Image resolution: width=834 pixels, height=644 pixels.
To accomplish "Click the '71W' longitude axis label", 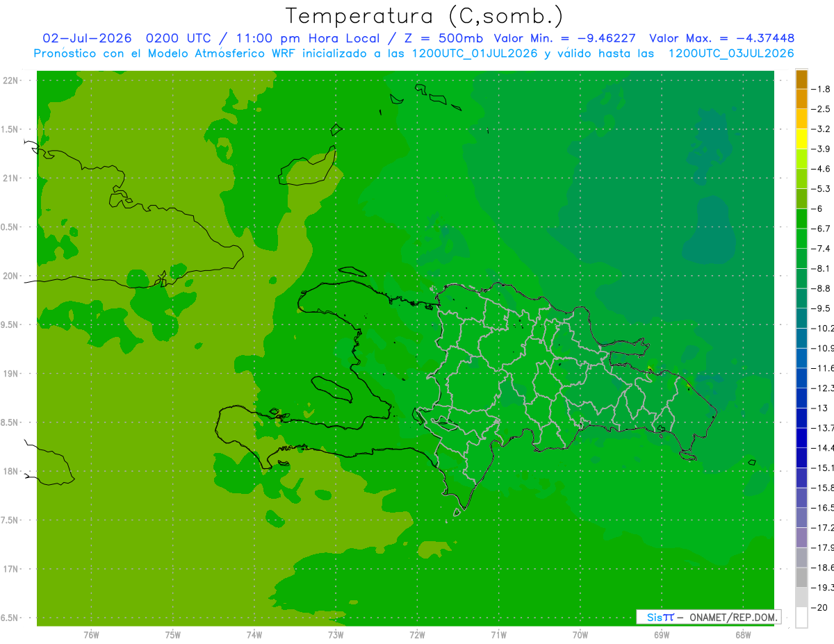I will tap(498, 634).
